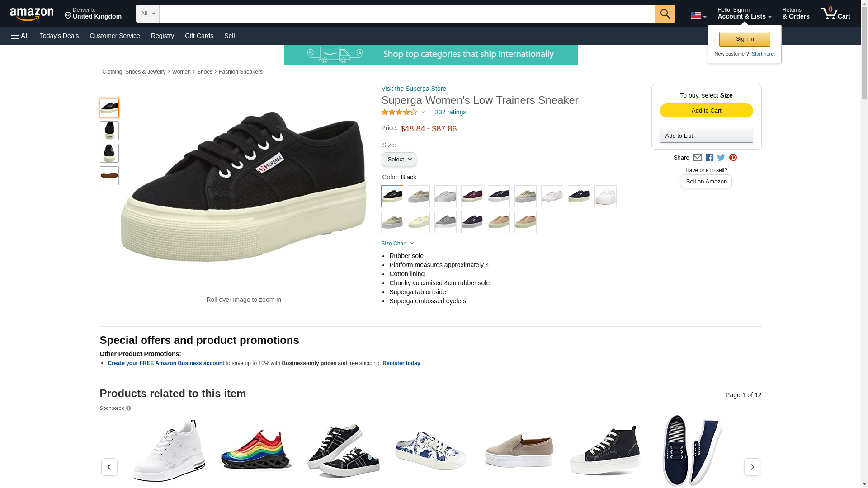
Task: View the shoe sole thumbnail image
Action: [x=109, y=176]
